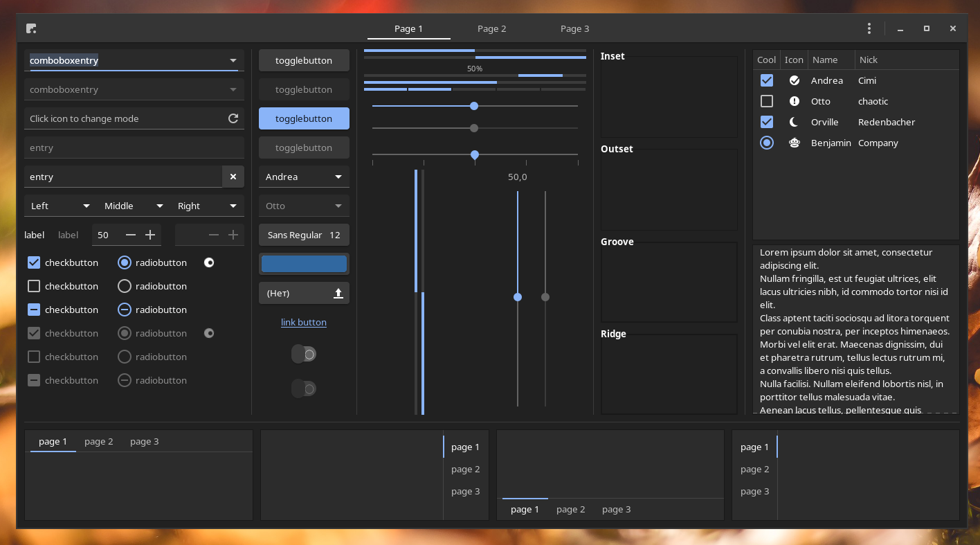Image resolution: width=980 pixels, height=545 pixels.
Task: Click the upload icon on the (Нет) file button
Action: 338,293
